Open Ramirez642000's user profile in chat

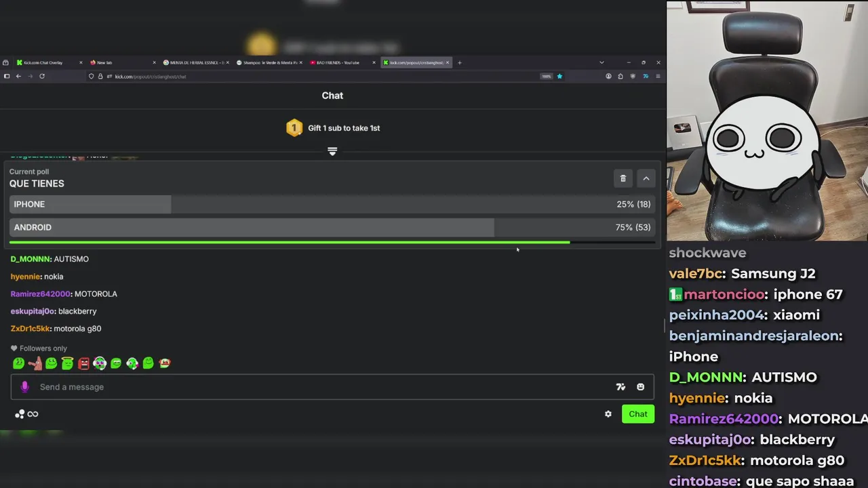pos(41,294)
